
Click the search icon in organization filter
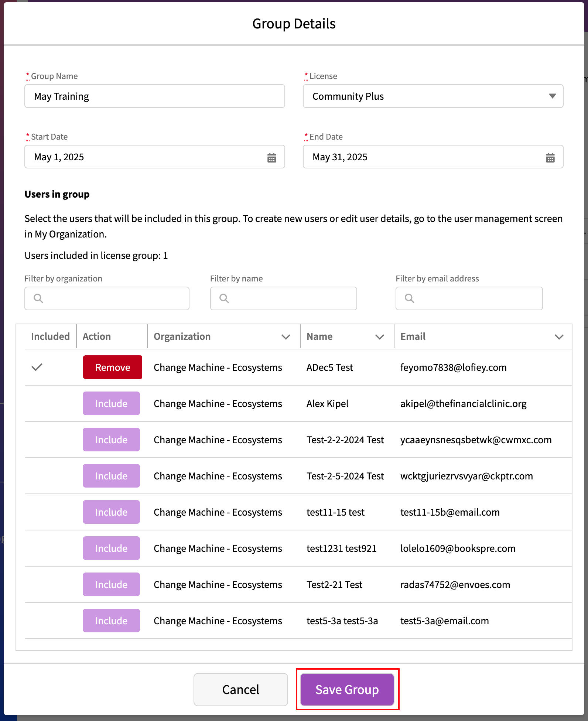(x=38, y=298)
